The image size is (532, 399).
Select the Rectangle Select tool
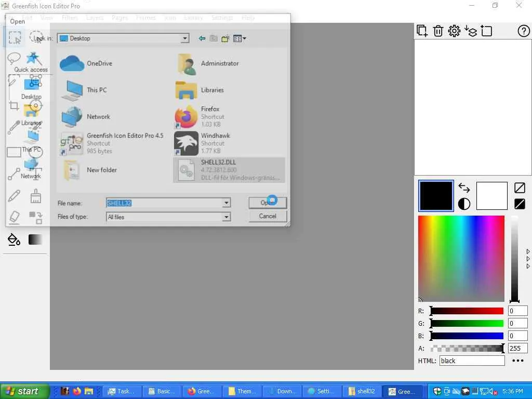15,37
